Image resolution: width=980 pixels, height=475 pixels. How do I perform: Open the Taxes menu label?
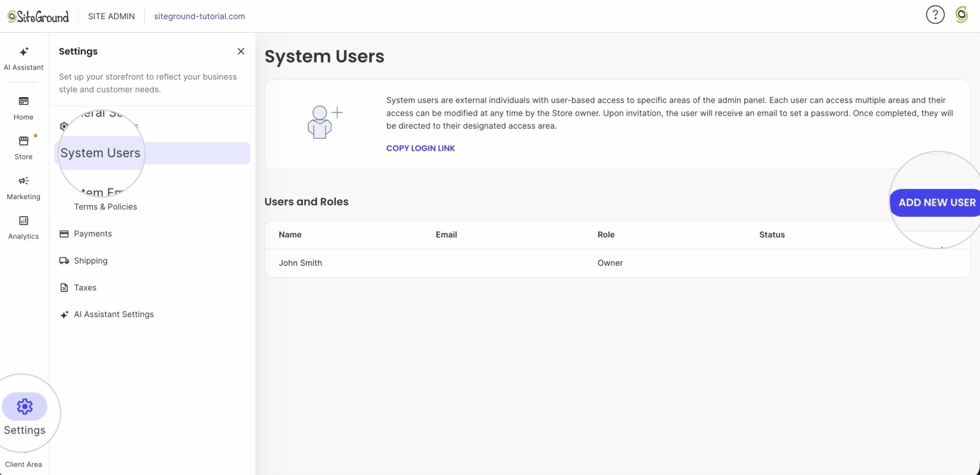(x=85, y=287)
